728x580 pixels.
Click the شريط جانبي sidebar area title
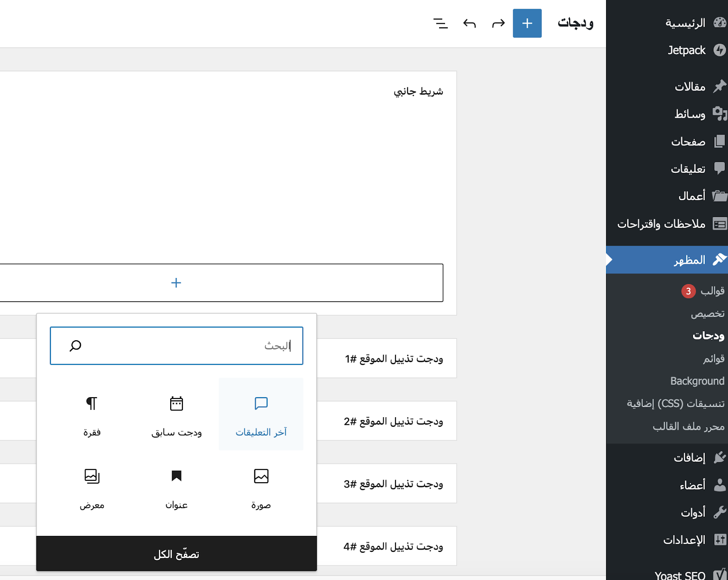[418, 91]
